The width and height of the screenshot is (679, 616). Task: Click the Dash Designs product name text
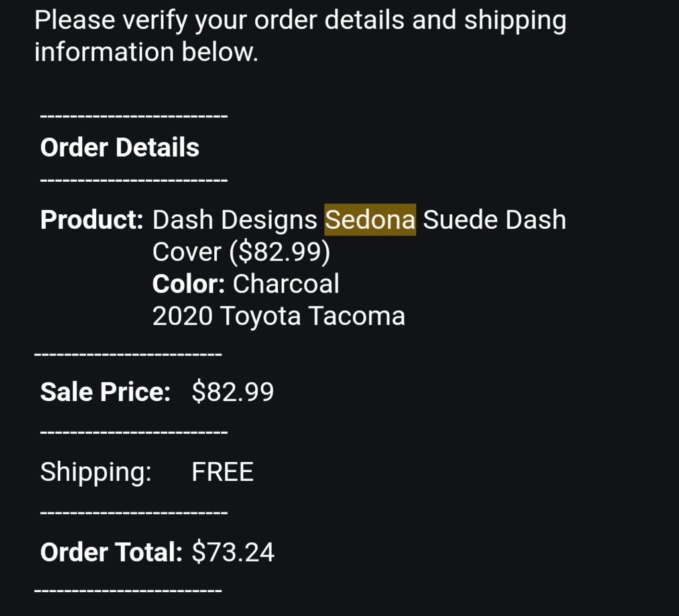235,220
